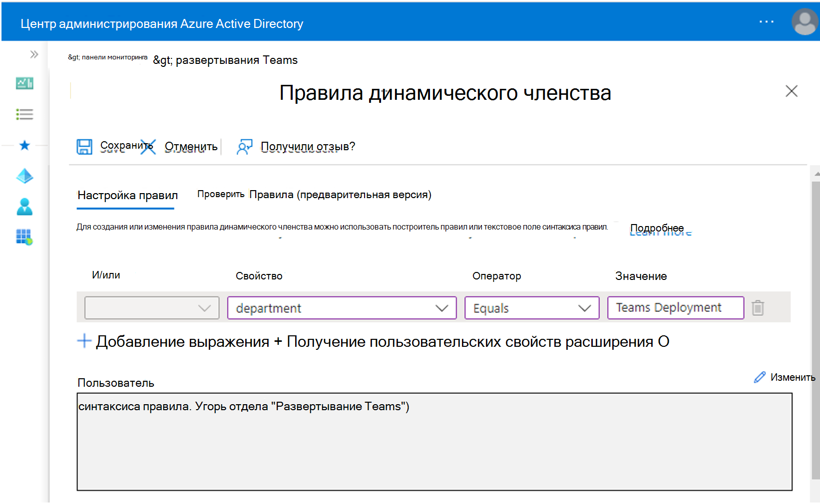Open Azure Active Directory diamond icon
820x504 pixels.
24,176
